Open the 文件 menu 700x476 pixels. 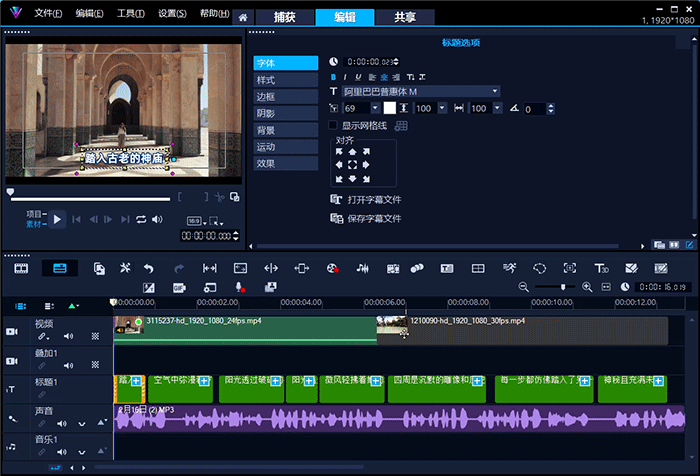pos(48,13)
